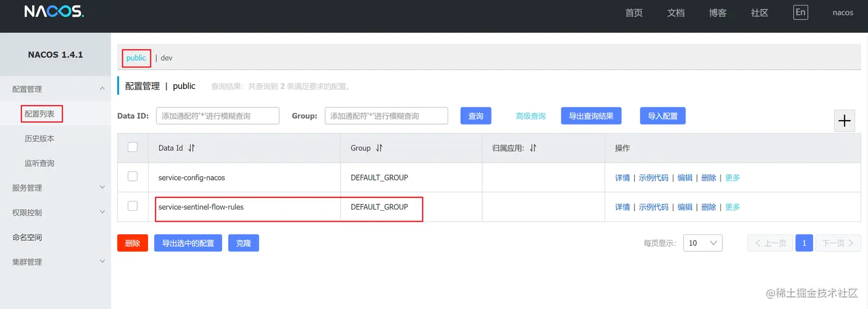Viewport: 868px width, 309px height.
Task: Select the public namespace tab
Action: [136, 58]
